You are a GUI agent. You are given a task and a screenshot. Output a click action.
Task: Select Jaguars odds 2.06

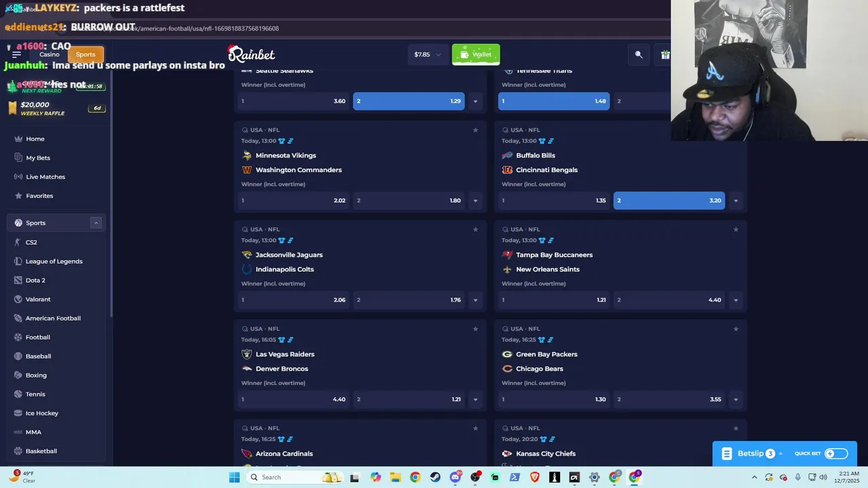[294, 300]
